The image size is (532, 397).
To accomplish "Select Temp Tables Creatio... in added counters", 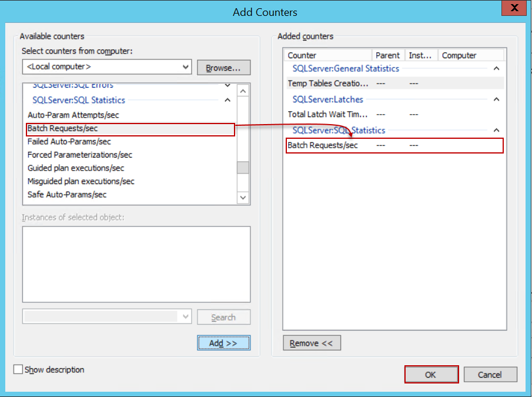I will click(328, 84).
